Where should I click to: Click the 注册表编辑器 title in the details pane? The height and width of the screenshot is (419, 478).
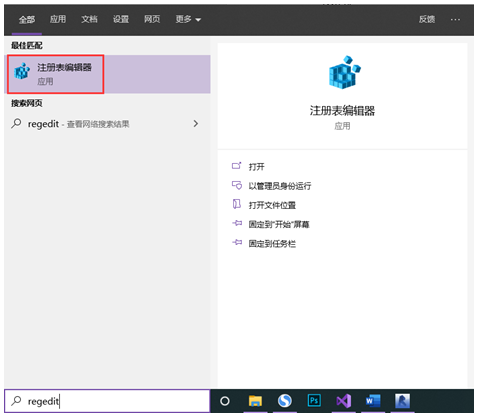coord(342,111)
